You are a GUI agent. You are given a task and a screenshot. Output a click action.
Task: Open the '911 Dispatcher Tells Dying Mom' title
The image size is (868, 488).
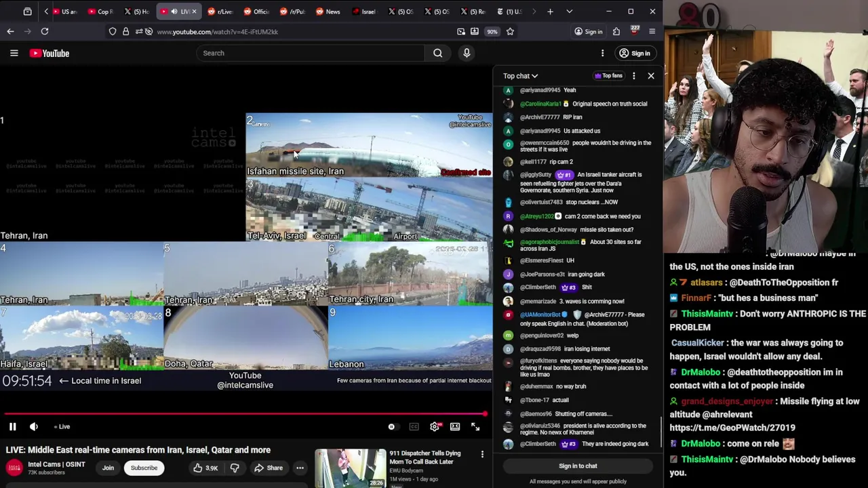pyautogui.click(x=425, y=457)
